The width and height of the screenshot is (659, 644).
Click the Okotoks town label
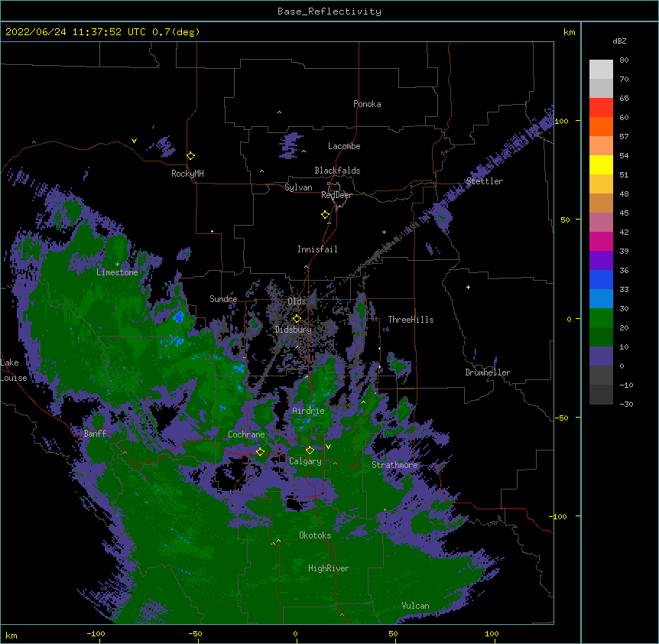(315, 535)
